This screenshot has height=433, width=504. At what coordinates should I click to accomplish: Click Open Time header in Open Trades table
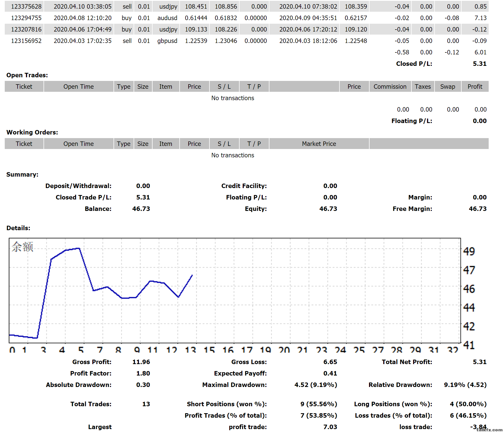click(x=79, y=86)
